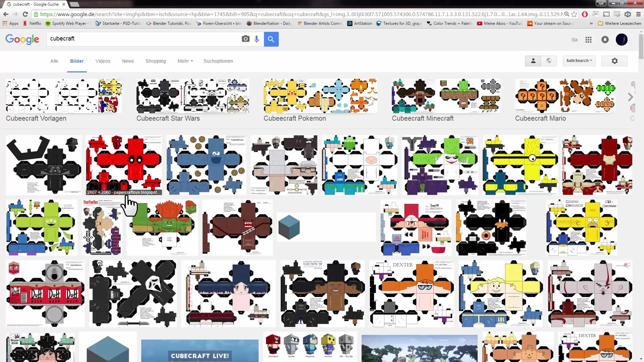Open Meine Abos YouTube bookmark
The width and height of the screenshot is (644, 362).
pyautogui.click(x=500, y=23)
